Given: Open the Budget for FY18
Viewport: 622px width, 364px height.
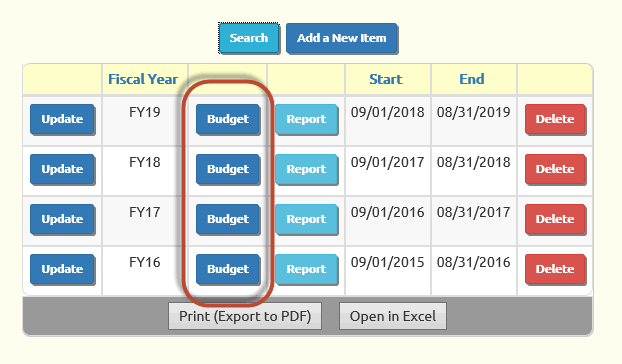Looking at the screenshot, I should click(228, 169).
